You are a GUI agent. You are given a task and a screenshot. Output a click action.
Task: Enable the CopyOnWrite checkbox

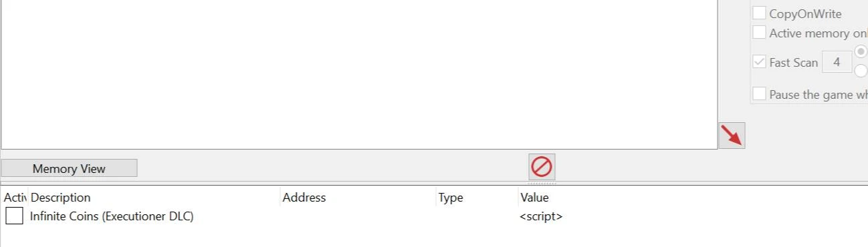(759, 13)
